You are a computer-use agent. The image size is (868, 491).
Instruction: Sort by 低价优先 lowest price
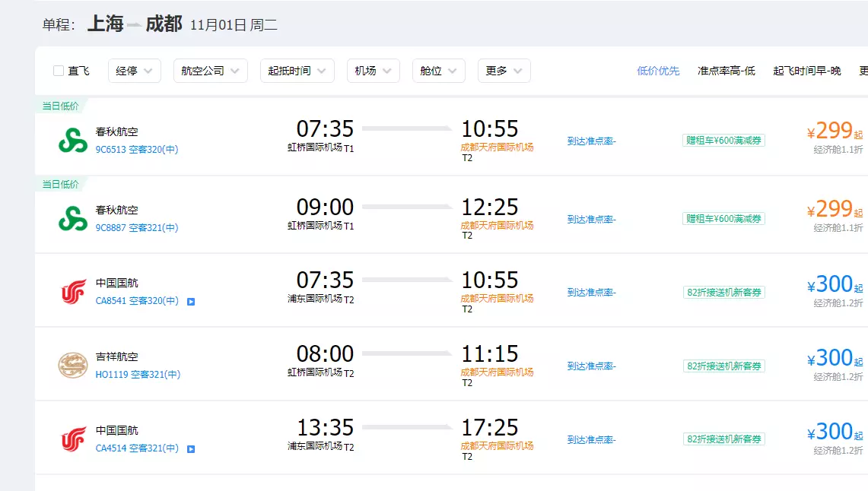[658, 71]
